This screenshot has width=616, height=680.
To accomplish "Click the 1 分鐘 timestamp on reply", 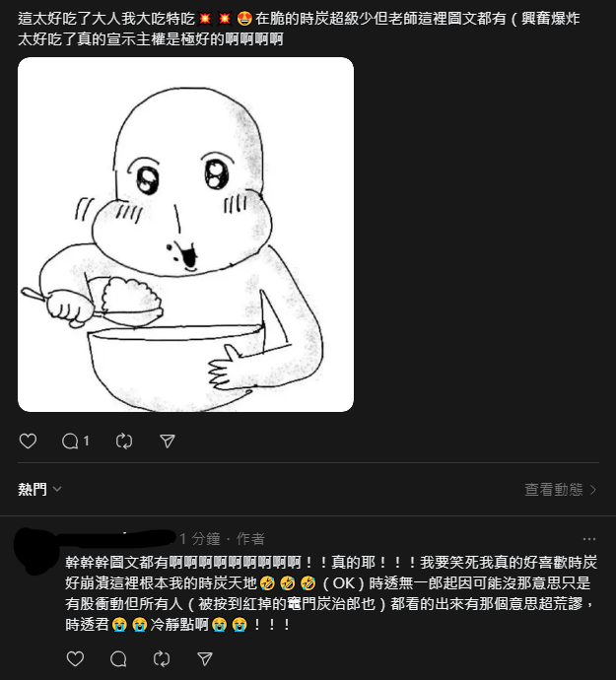I will pyautogui.click(x=200, y=539).
